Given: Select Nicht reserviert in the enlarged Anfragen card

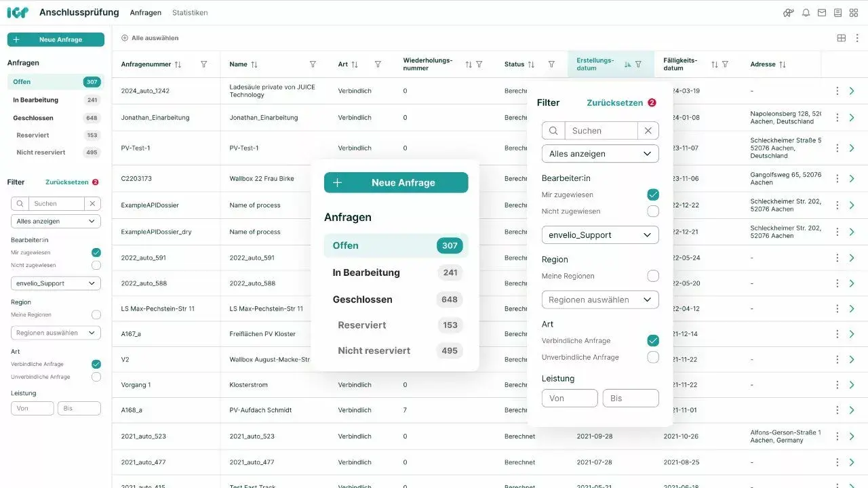Looking at the screenshot, I should point(396,351).
